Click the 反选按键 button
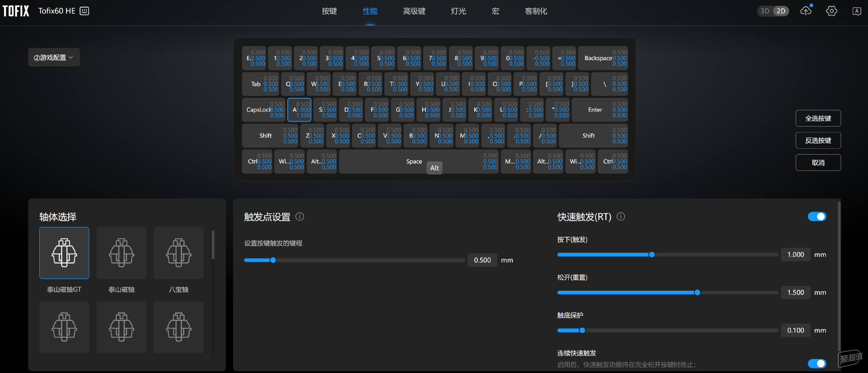868x373 pixels. [818, 140]
